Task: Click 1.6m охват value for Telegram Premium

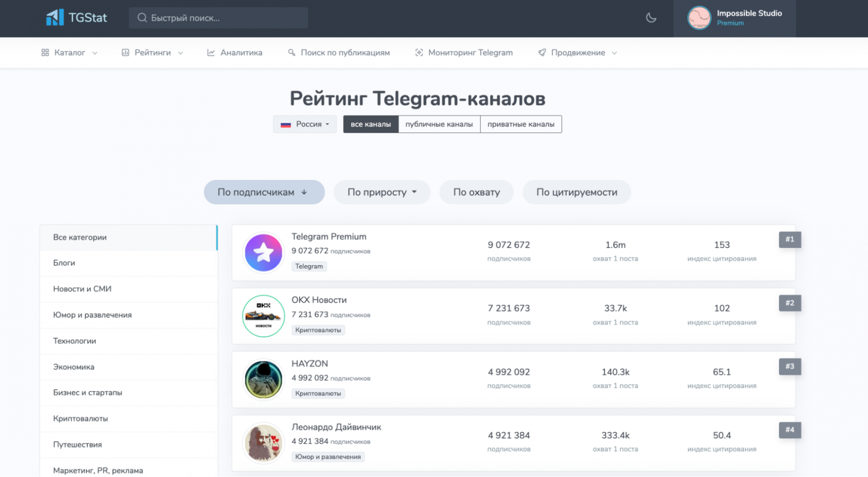Action: [615, 245]
